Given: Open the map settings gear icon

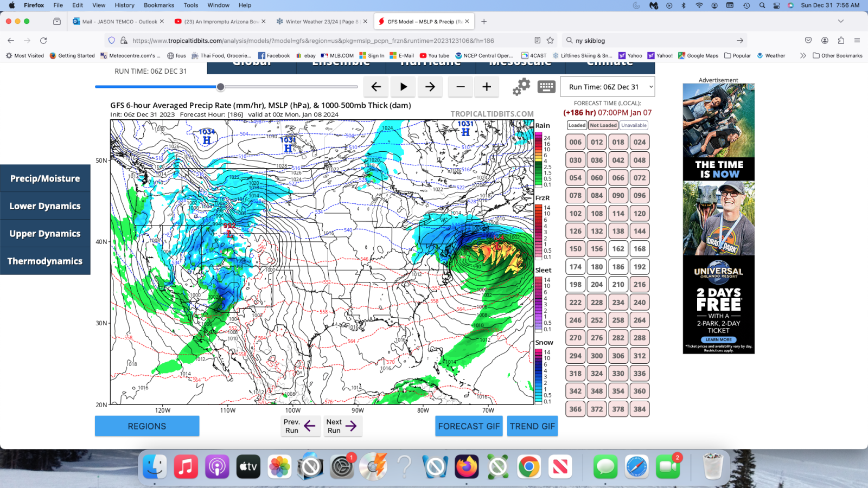Looking at the screenshot, I should click(521, 86).
